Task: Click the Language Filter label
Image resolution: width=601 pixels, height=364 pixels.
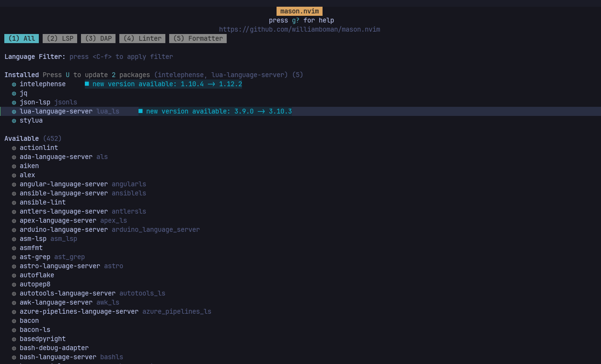Action: [x=35, y=57]
